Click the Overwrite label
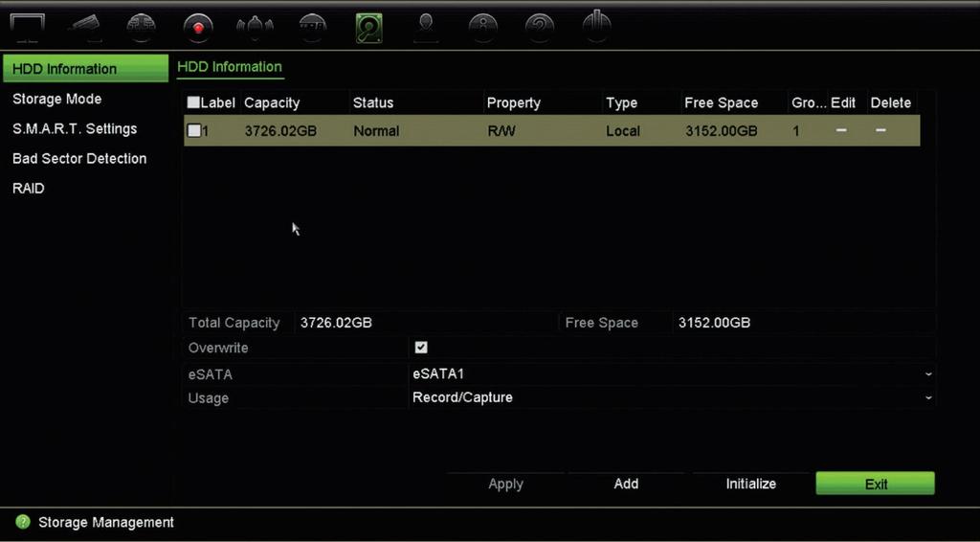Viewport: 980px width, 542px height. tap(218, 348)
